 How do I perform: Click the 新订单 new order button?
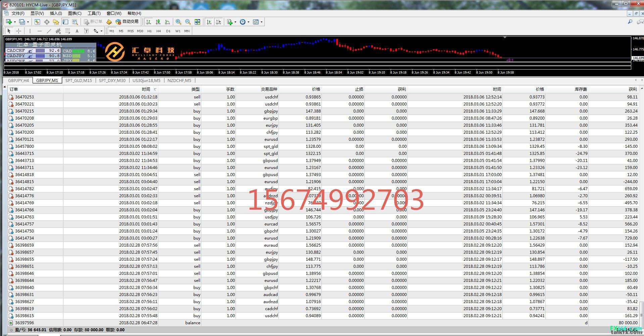tap(93, 22)
